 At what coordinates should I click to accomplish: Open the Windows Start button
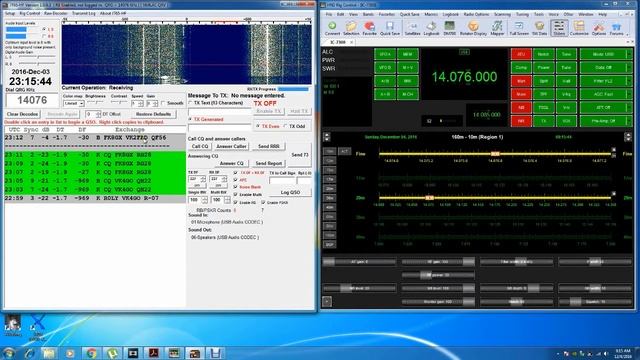coord(9,353)
